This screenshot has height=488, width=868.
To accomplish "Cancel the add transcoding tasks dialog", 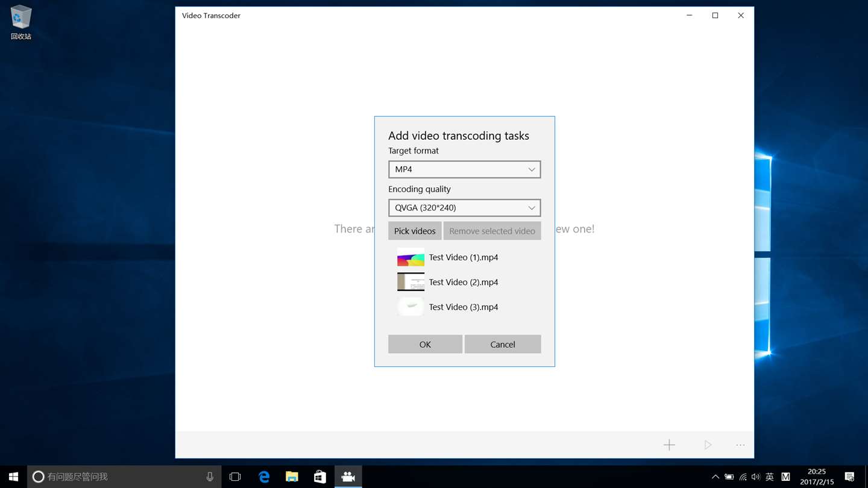I will pyautogui.click(x=503, y=344).
